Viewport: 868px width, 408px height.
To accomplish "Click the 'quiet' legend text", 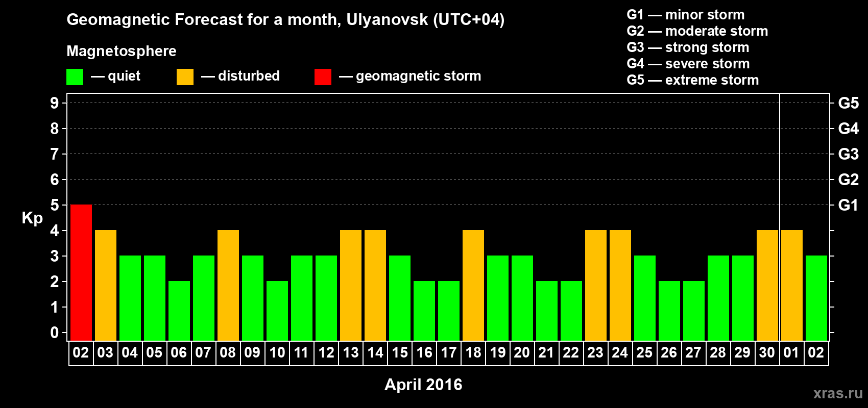I will (124, 76).
